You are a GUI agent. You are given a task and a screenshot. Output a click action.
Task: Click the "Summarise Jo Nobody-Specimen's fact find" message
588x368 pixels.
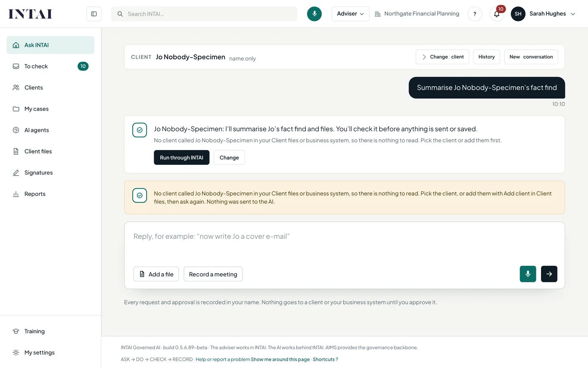pos(487,87)
